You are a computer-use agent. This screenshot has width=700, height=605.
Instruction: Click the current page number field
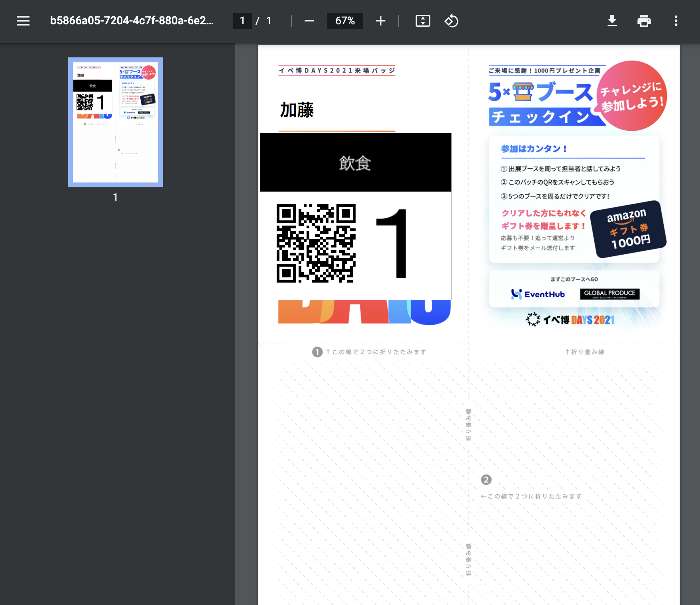coord(242,21)
